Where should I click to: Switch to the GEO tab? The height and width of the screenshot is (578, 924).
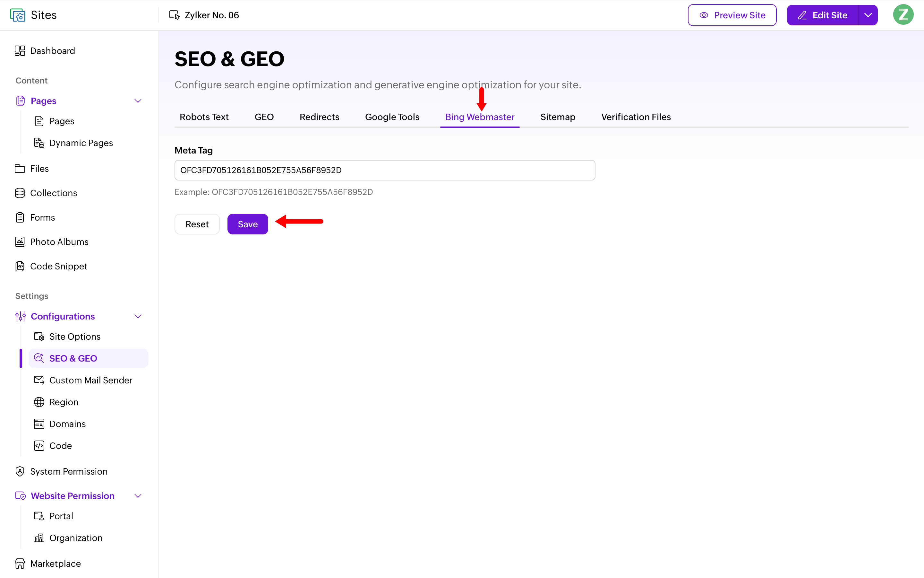pyautogui.click(x=264, y=117)
